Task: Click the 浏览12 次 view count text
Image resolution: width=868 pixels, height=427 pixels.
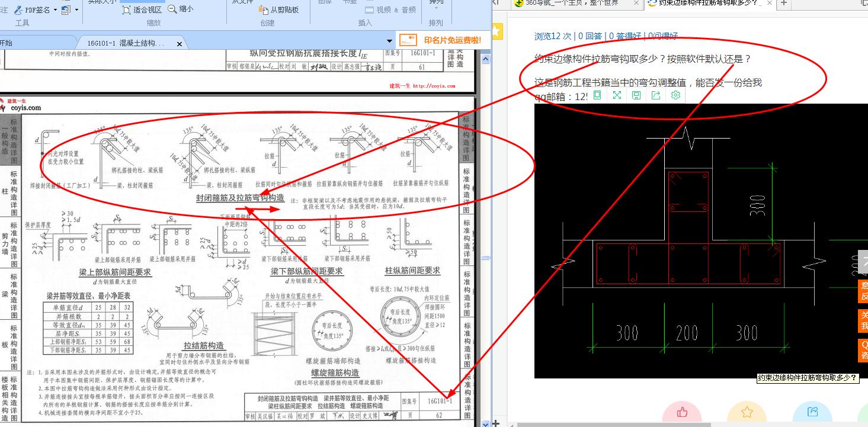Action: [553, 36]
